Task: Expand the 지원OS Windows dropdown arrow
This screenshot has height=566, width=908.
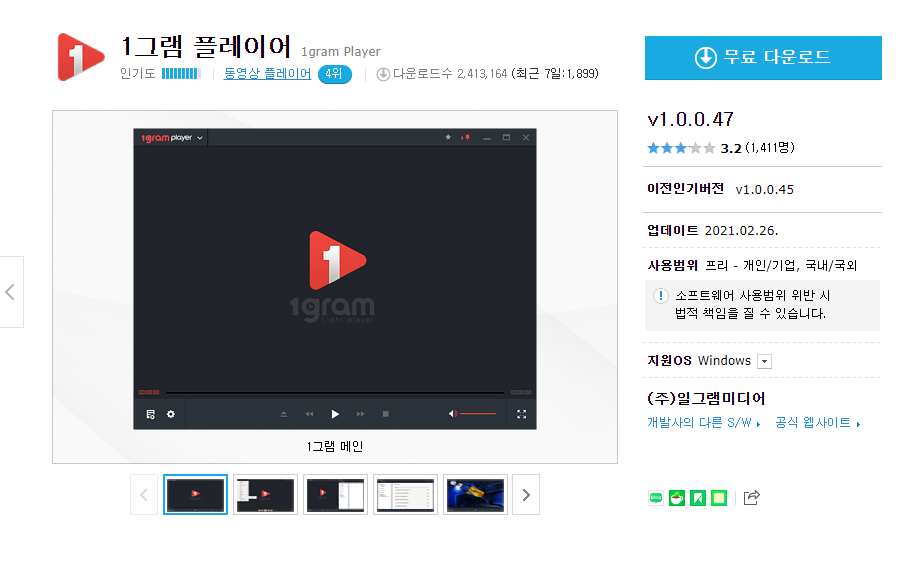Action: tap(764, 361)
